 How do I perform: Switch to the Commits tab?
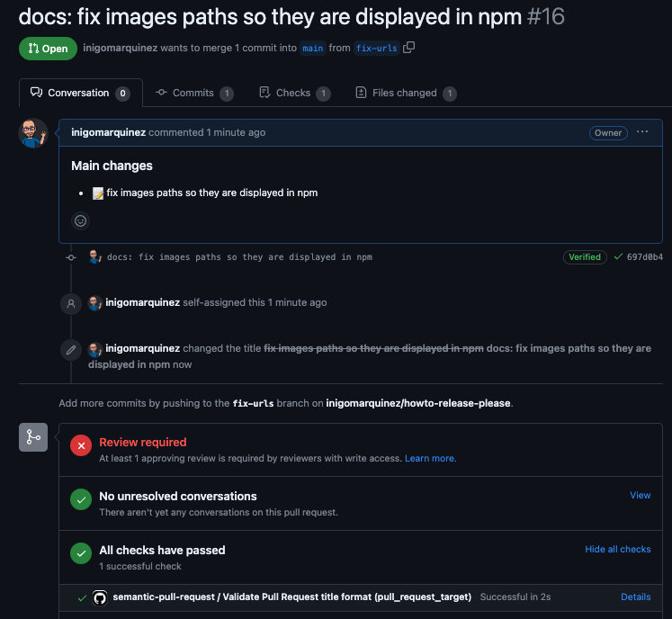[194, 93]
